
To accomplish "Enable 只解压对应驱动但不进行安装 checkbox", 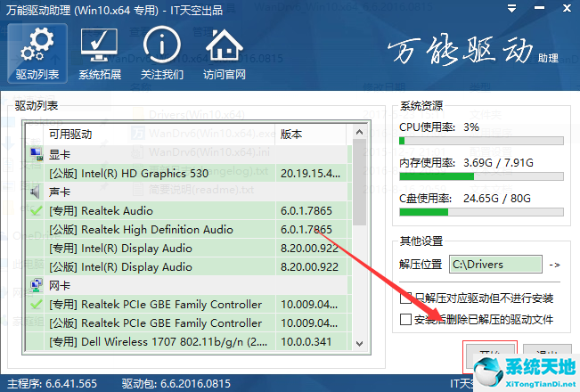I will pos(405,298).
